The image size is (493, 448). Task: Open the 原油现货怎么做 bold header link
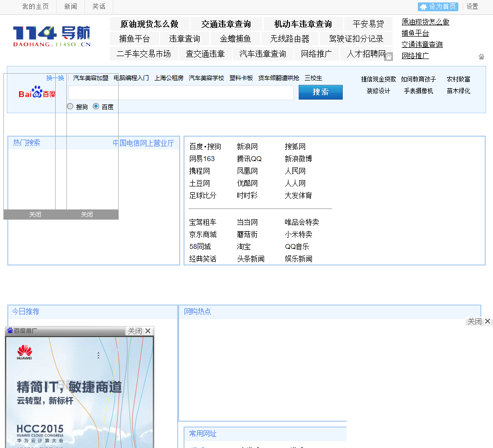[149, 24]
